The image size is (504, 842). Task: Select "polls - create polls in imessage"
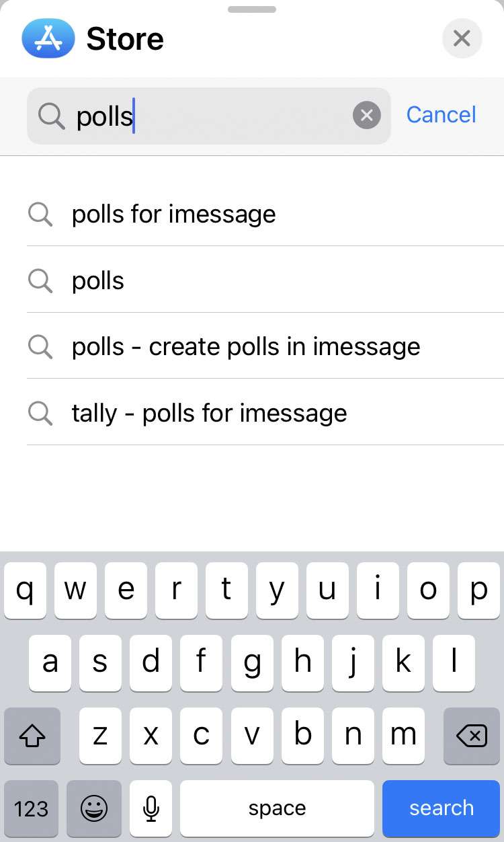pyautogui.click(x=246, y=346)
